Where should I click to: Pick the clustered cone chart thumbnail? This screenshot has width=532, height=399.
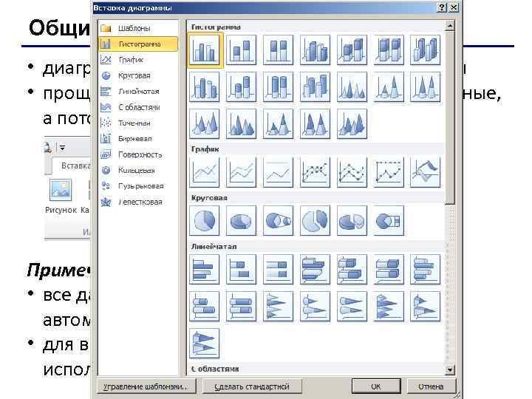(352, 87)
